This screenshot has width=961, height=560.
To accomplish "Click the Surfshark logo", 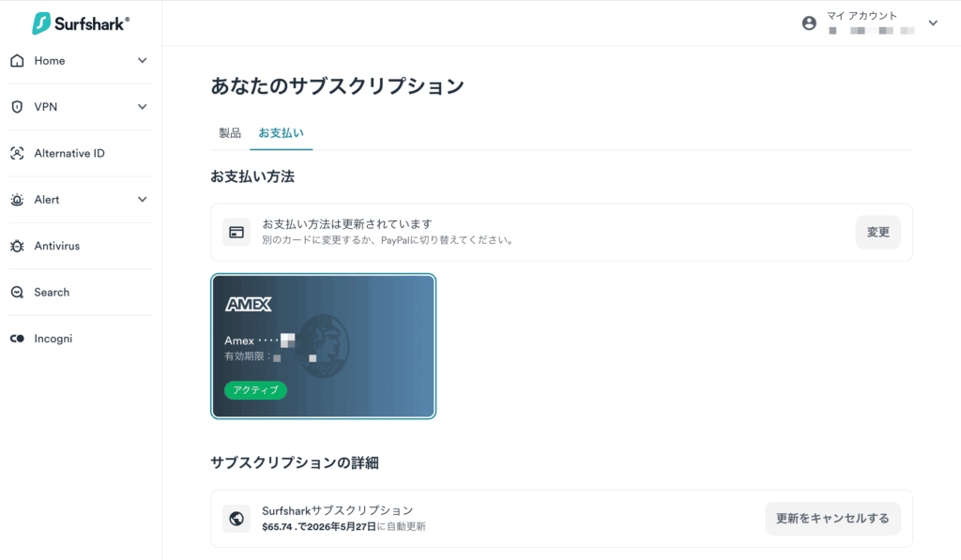I will (81, 23).
